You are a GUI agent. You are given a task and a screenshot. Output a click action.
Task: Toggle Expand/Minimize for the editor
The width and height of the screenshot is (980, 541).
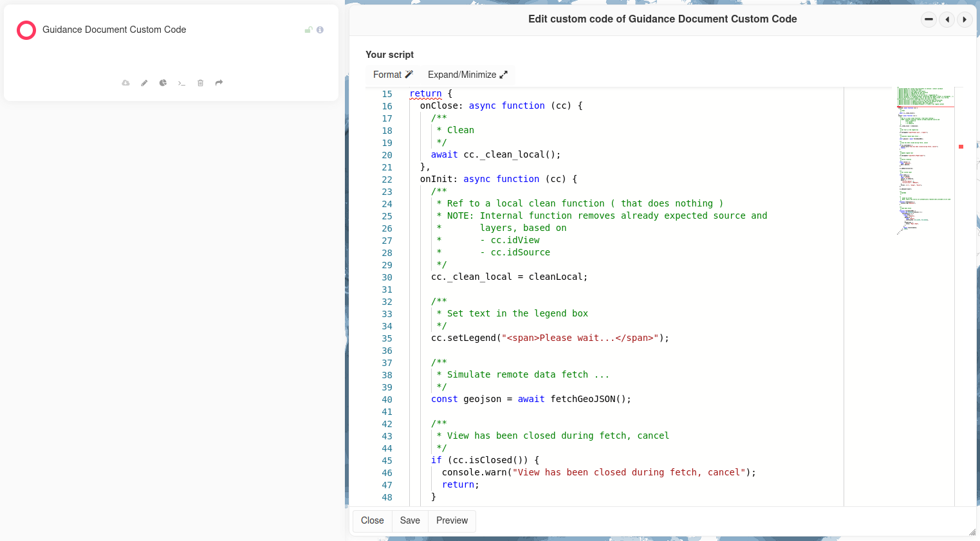pos(467,75)
